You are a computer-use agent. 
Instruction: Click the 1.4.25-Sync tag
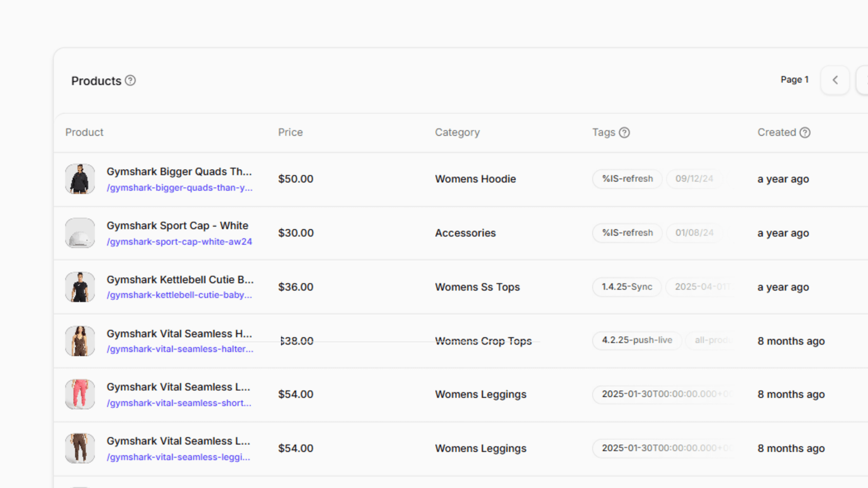pos(627,287)
